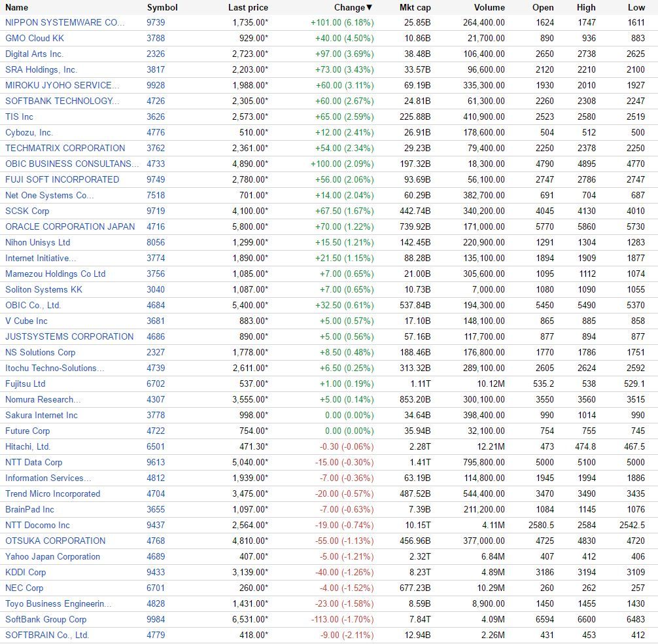Open Yahoo Japan Corporation link

52,556
